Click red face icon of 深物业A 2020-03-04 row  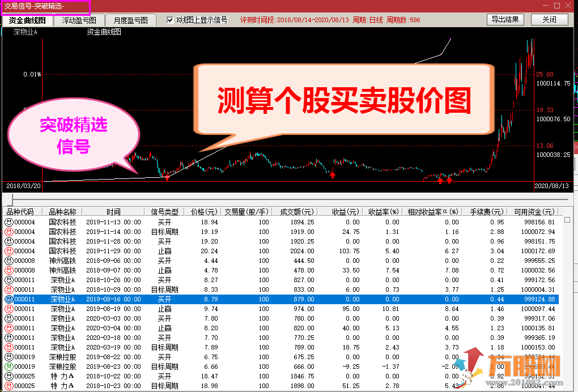[x=9, y=328]
